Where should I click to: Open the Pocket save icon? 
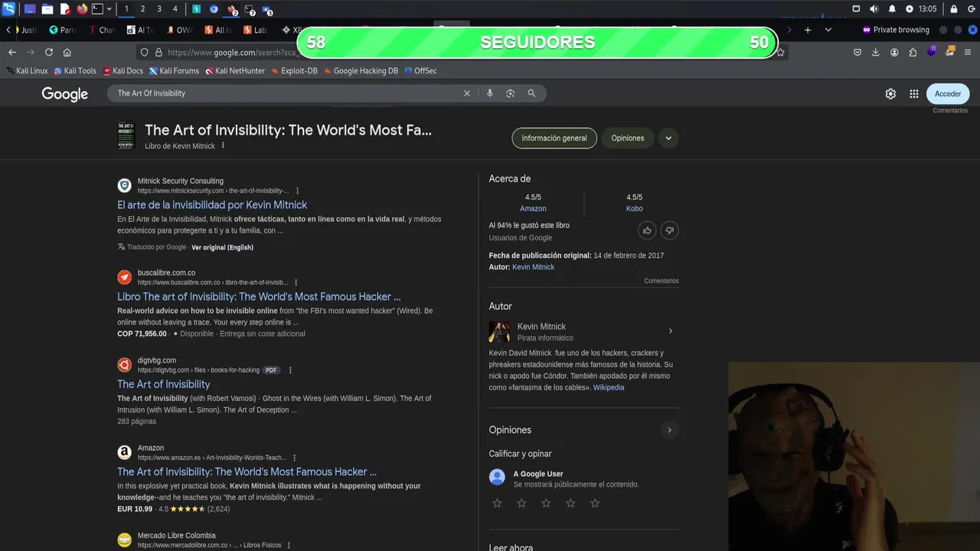pos(857,52)
